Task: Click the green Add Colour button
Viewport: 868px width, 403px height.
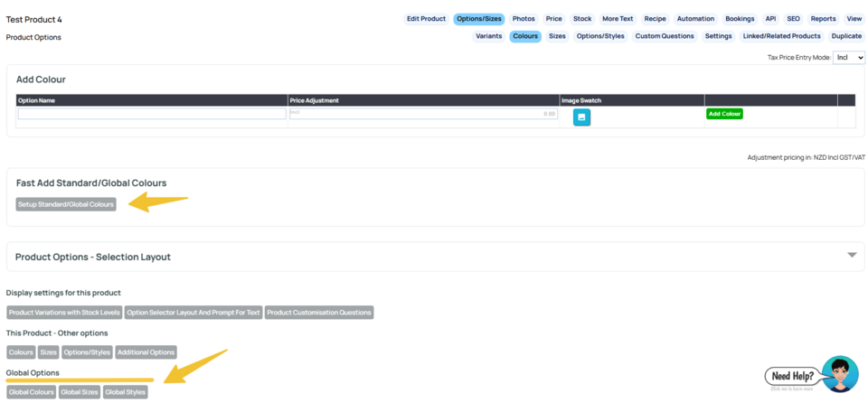Action: pos(724,114)
